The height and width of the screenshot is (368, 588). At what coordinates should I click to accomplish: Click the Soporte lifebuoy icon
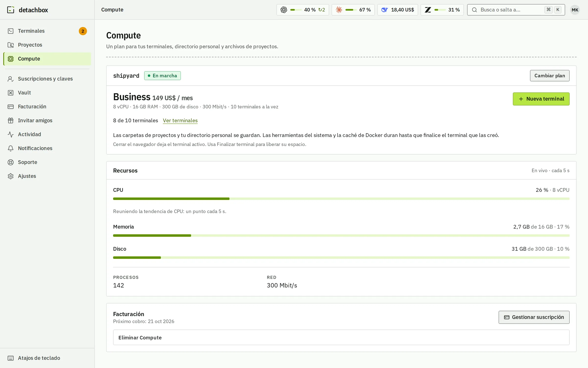pyautogui.click(x=11, y=162)
